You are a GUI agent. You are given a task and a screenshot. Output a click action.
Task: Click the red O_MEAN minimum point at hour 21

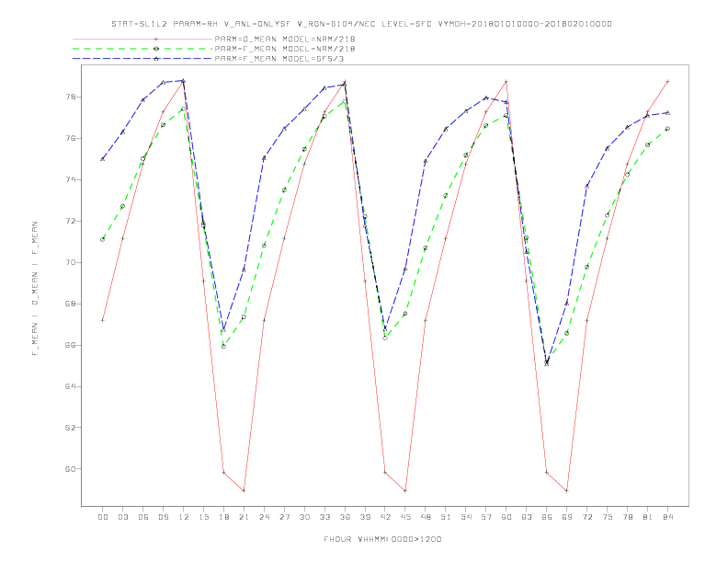[244, 490]
